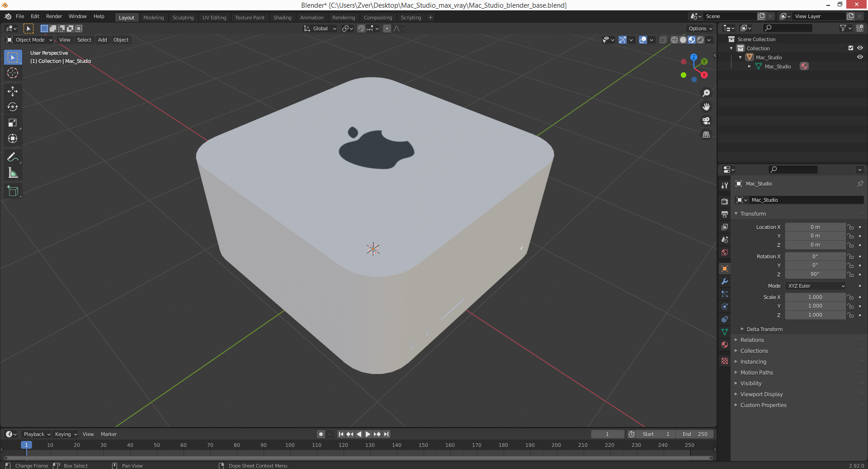This screenshot has height=469, width=868.
Task: Toggle Collection exclude checkbox in outliner
Action: (x=851, y=48)
